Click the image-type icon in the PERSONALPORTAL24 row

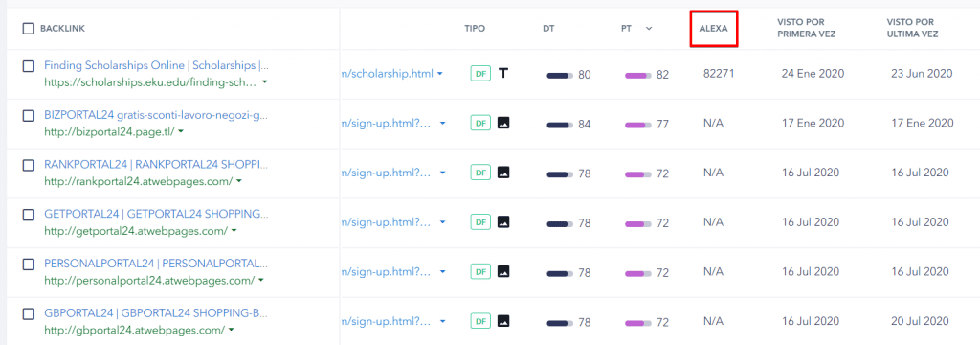[x=503, y=271]
